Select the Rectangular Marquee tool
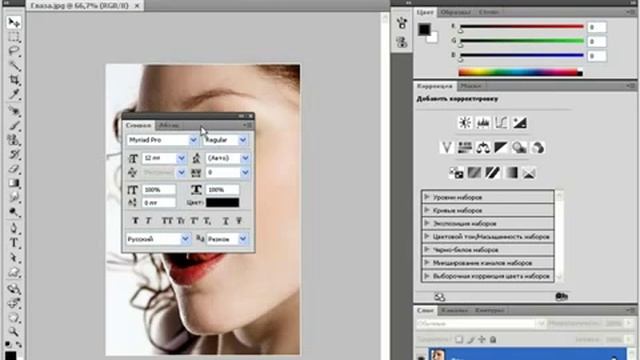The height and width of the screenshot is (360, 640). pos(14,37)
